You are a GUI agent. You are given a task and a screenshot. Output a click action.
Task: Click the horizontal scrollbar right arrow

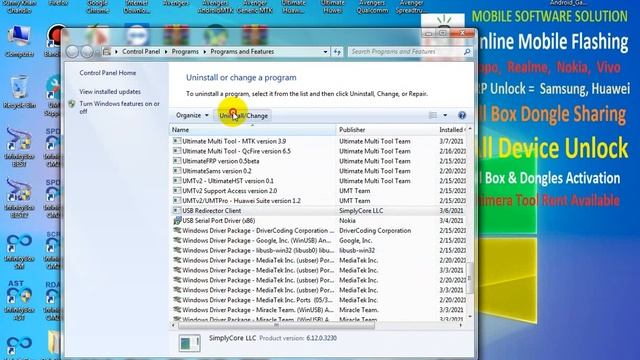pyautogui.click(x=461, y=325)
